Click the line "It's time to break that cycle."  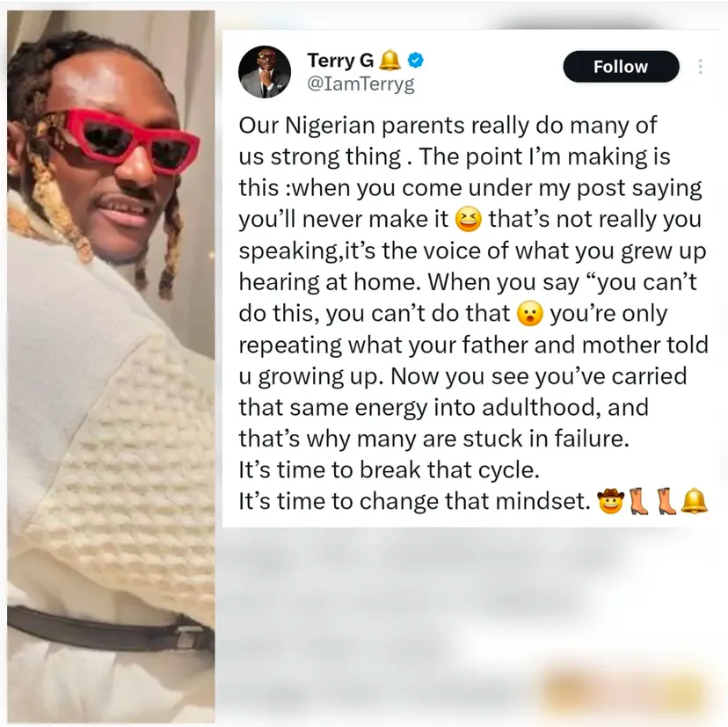point(389,469)
